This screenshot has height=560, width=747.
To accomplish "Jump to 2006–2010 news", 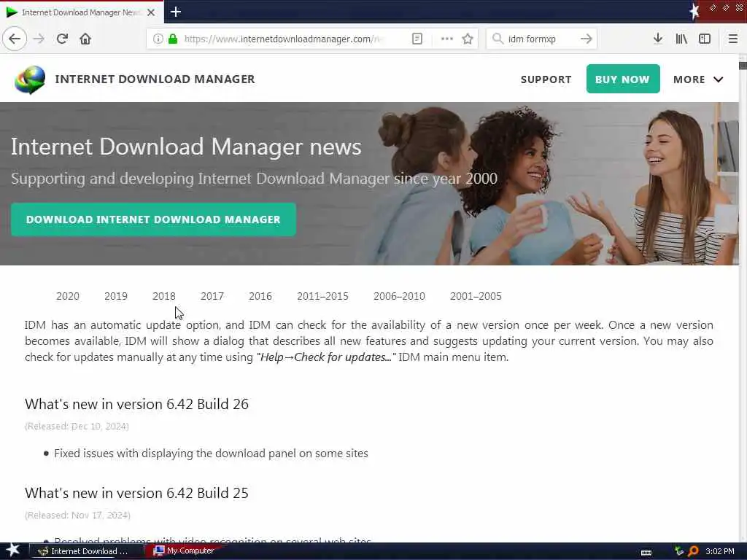I will pos(399,296).
